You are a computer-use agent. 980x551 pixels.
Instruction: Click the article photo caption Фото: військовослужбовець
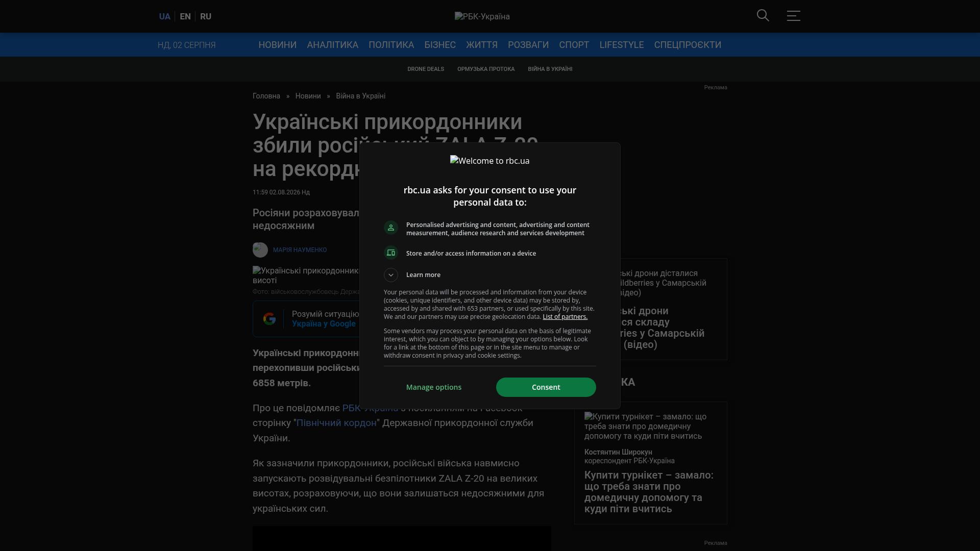(x=306, y=292)
